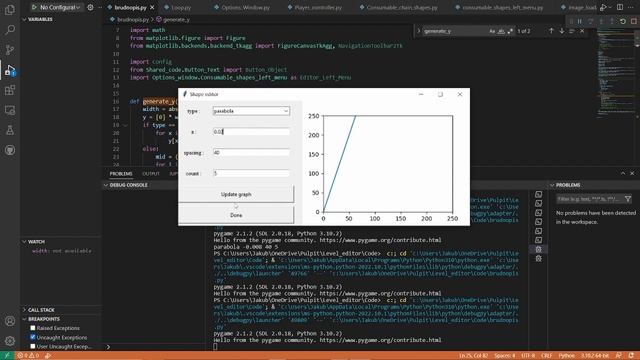The image size is (640, 360).
Task: Close the brudnopis.py tab
Action: [152, 7]
